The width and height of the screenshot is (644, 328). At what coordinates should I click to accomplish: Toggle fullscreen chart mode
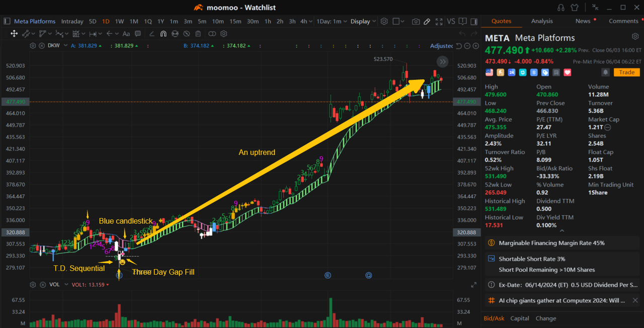(439, 22)
